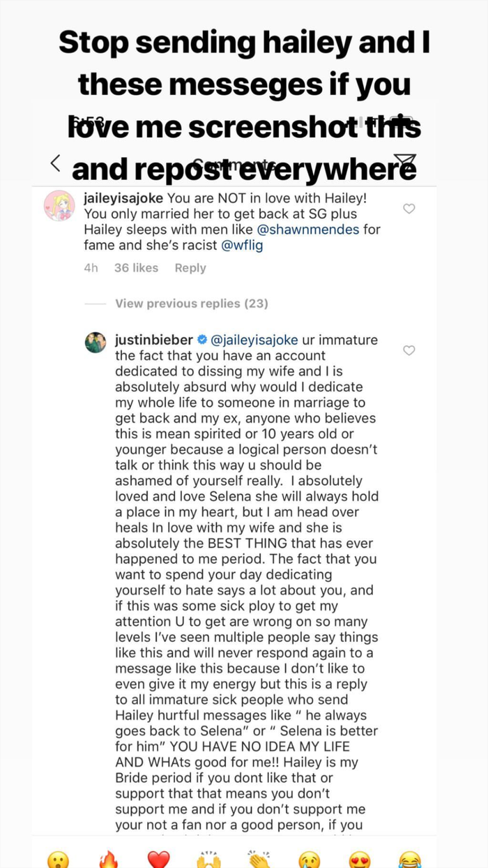Expand View previous replies (23)
The width and height of the screenshot is (488, 868).
(191, 304)
